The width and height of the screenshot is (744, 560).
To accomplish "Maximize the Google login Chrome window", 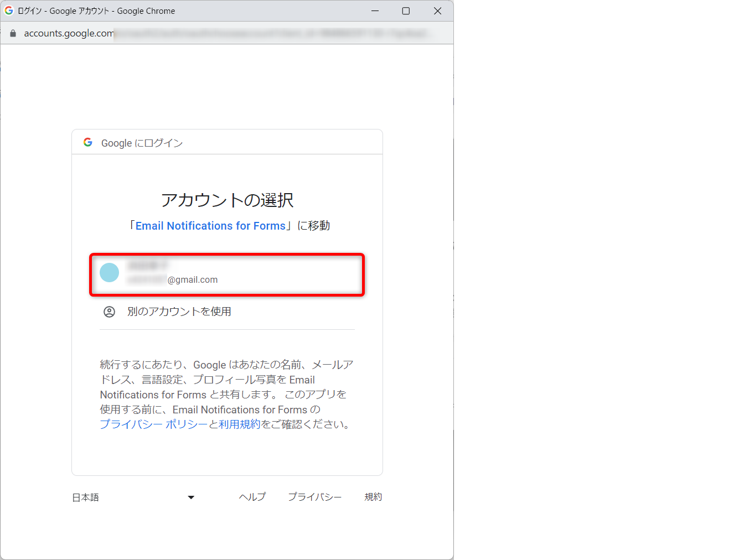I will (406, 11).
